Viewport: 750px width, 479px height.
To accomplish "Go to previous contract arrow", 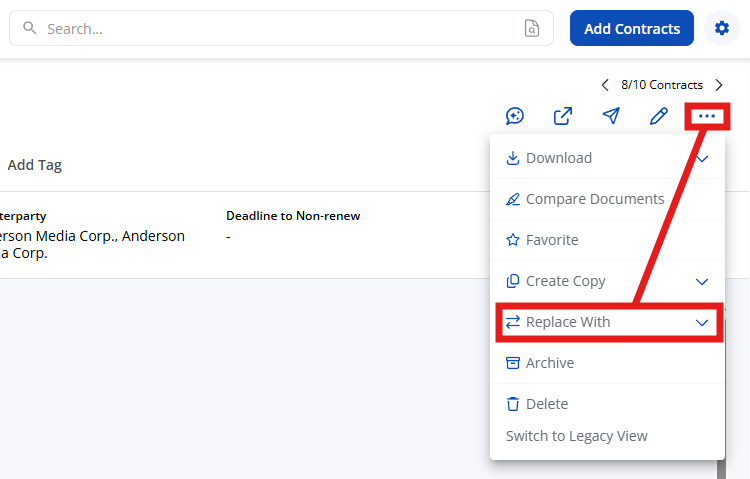I will 605,85.
